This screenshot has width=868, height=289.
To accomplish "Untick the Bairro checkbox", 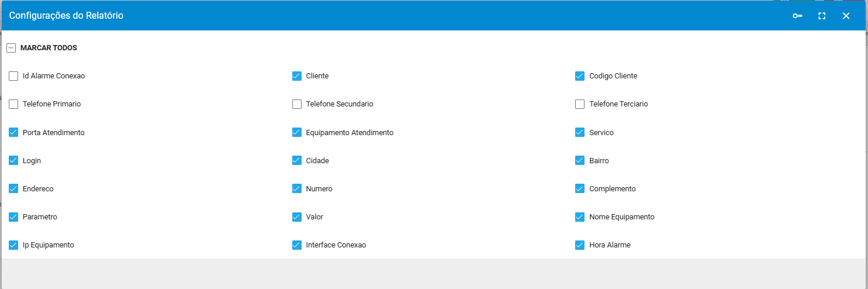I will click(x=580, y=160).
